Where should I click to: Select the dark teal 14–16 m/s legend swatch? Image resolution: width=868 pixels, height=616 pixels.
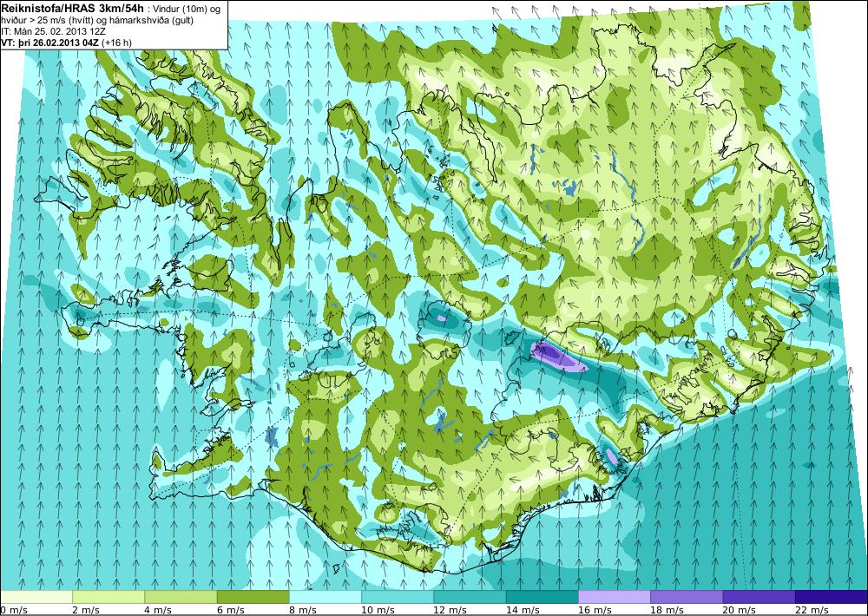(542, 597)
